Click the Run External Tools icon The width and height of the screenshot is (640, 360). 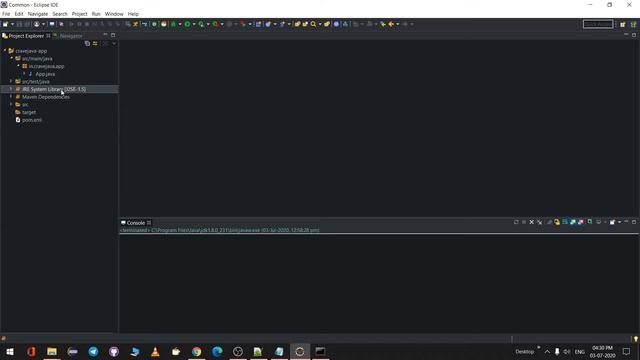(x=215, y=24)
